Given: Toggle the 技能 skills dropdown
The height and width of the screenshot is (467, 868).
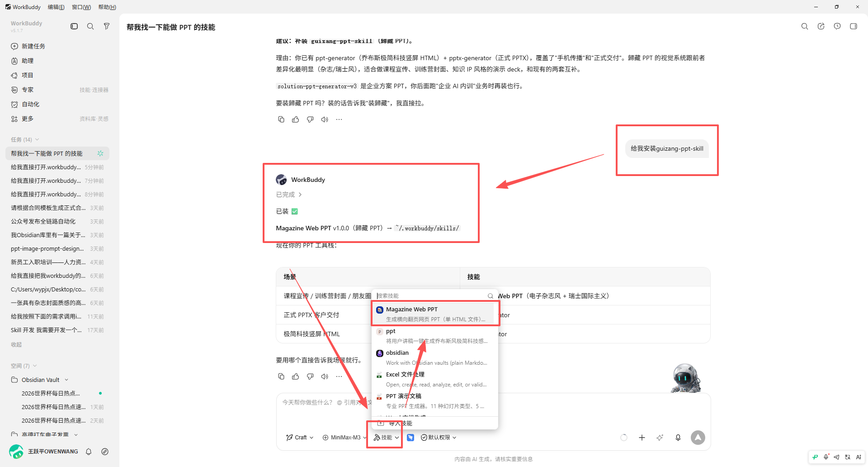Looking at the screenshot, I should click(x=386, y=438).
